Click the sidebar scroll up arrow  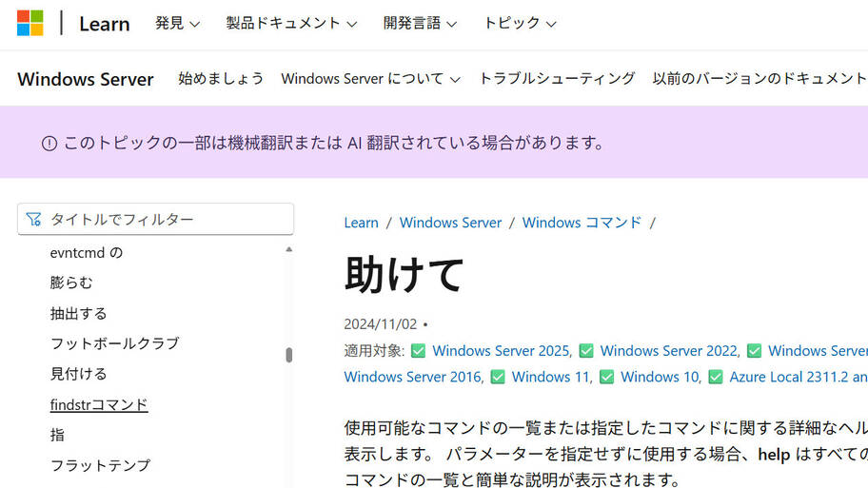coord(289,249)
